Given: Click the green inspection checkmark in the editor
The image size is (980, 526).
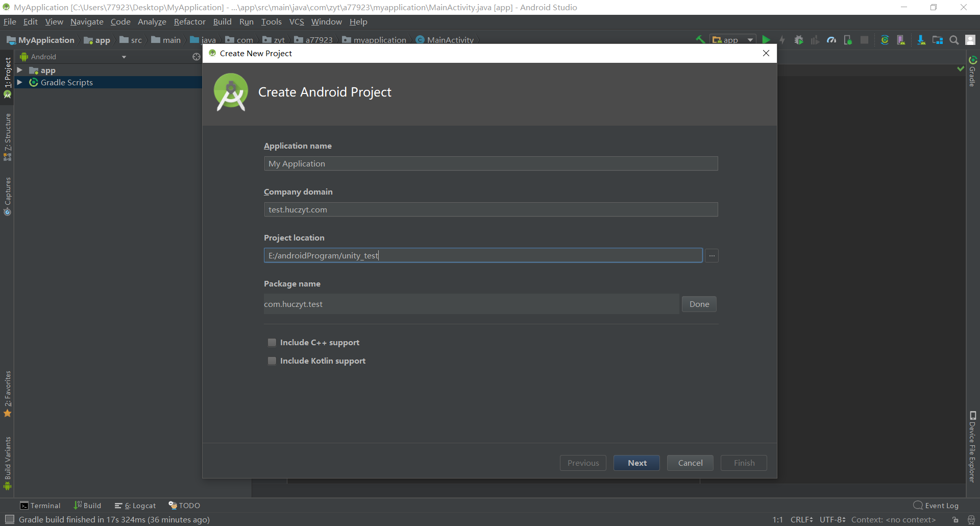Looking at the screenshot, I should [961, 69].
